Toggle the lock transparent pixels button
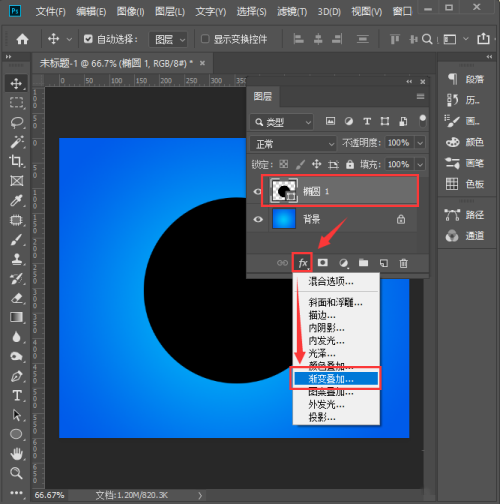 (284, 164)
